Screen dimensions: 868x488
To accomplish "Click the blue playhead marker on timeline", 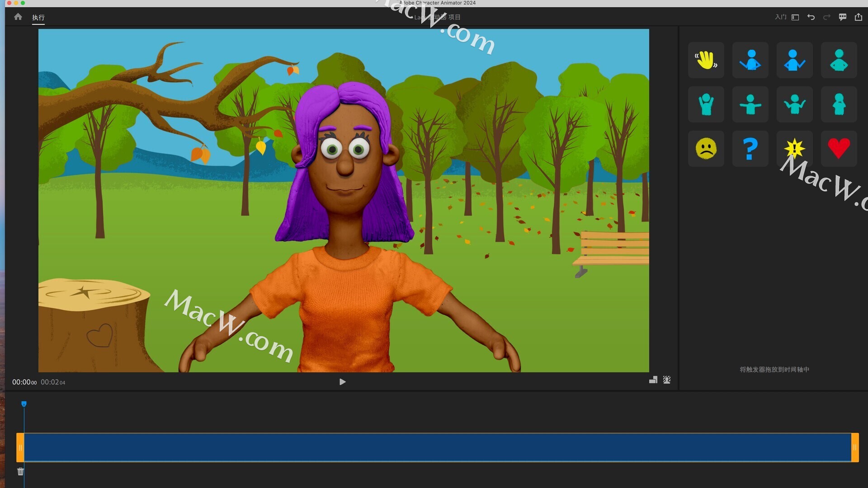I will point(24,404).
